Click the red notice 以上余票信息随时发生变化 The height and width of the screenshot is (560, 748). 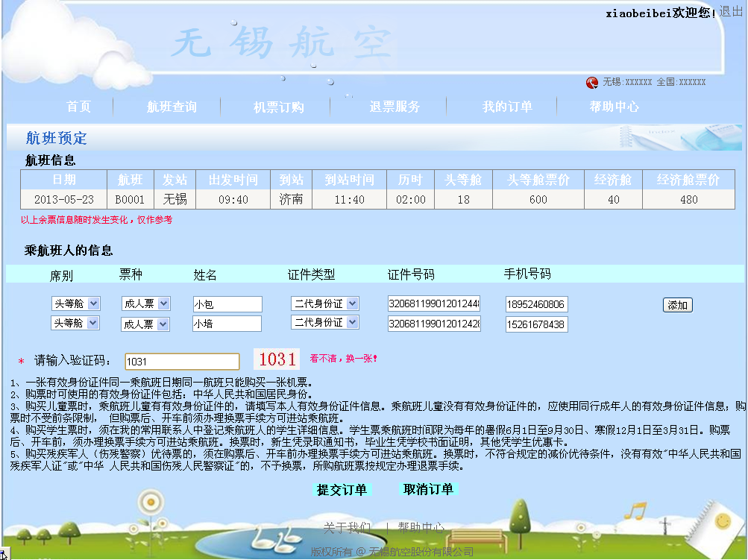coord(96,220)
